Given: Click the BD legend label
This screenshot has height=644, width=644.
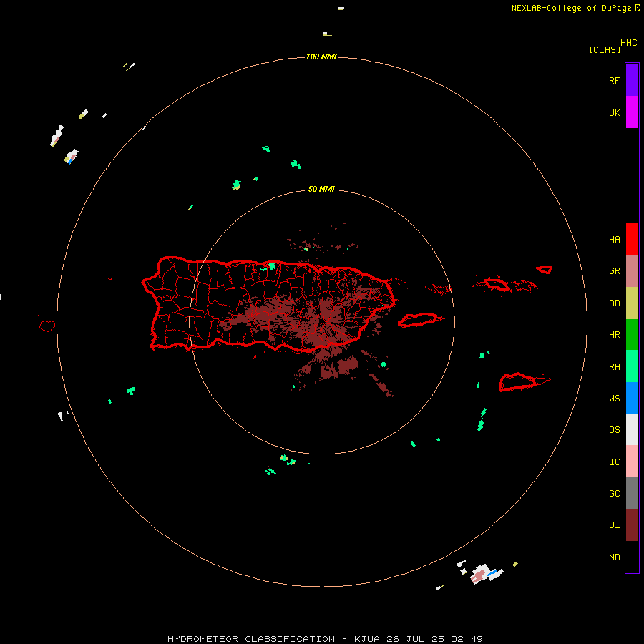Looking at the screenshot, I should pyautogui.click(x=614, y=303).
